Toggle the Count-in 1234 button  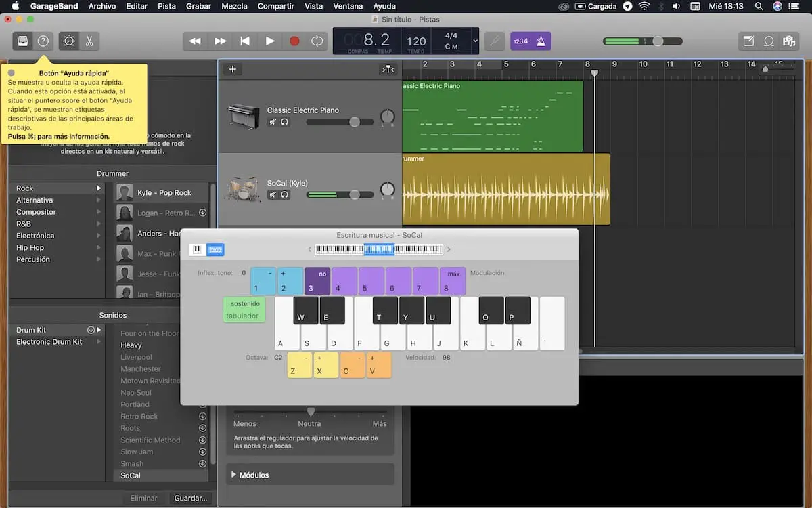tap(520, 41)
